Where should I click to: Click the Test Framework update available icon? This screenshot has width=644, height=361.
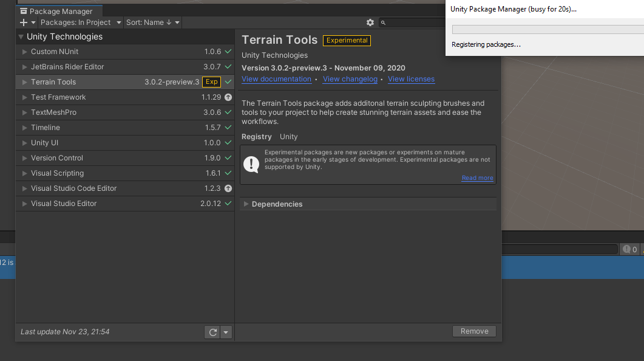point(228,97)
